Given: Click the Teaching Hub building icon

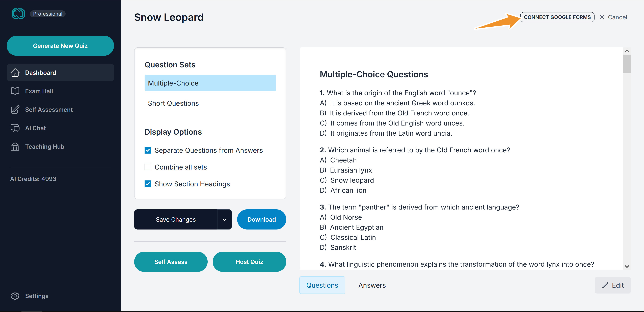Looking at the screenshot, I should (x=15, y=147).
